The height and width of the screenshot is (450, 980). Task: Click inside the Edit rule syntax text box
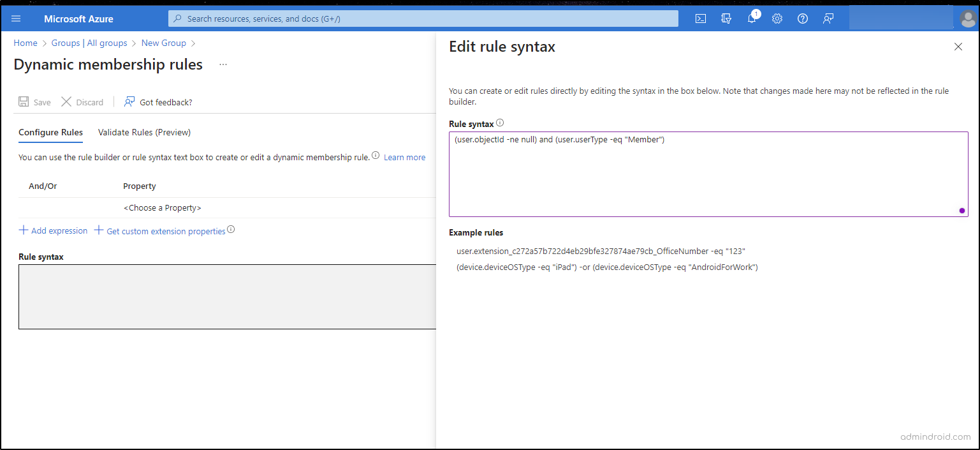[x=708, y=172]
